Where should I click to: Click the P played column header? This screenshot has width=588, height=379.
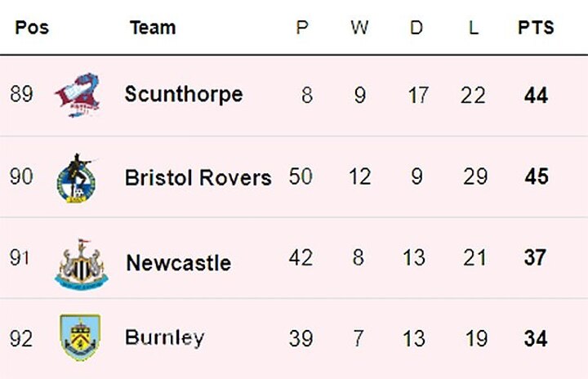[302, 28]
